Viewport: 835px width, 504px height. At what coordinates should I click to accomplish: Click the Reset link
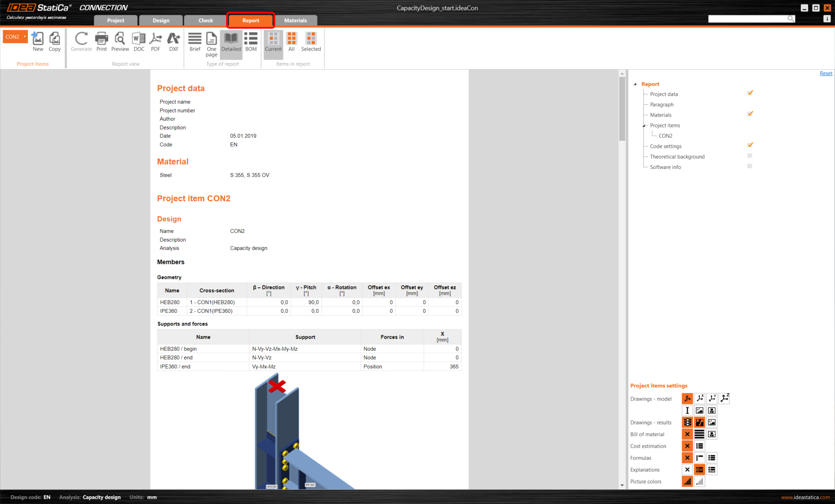(x=825, y=73)
